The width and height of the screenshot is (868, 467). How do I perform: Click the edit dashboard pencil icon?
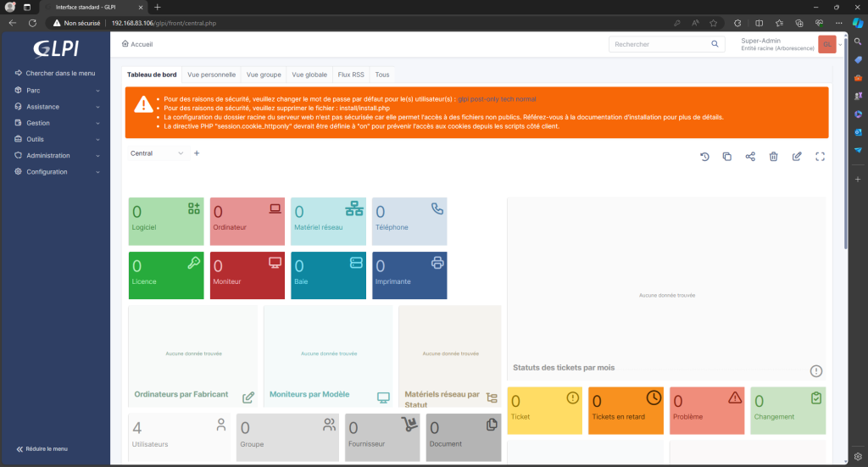[x=797, y=157]
